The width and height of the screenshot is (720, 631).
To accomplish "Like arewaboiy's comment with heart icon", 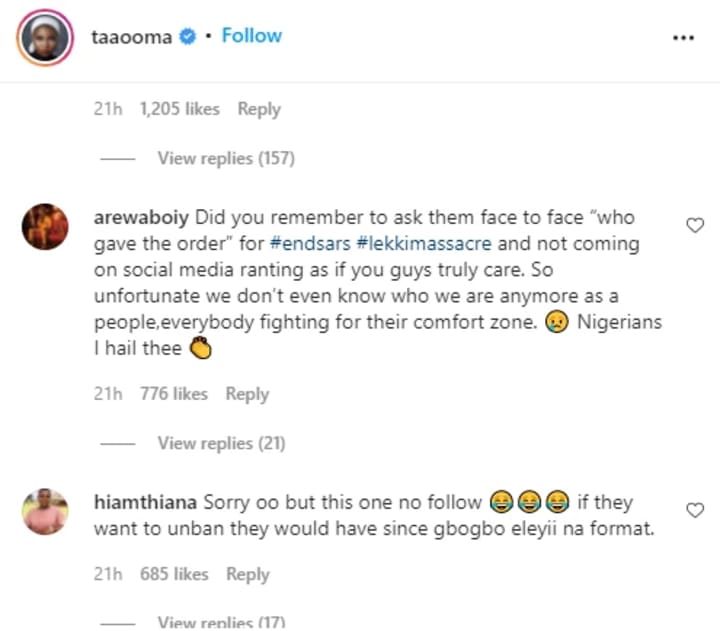I will [x=695, y=225].
